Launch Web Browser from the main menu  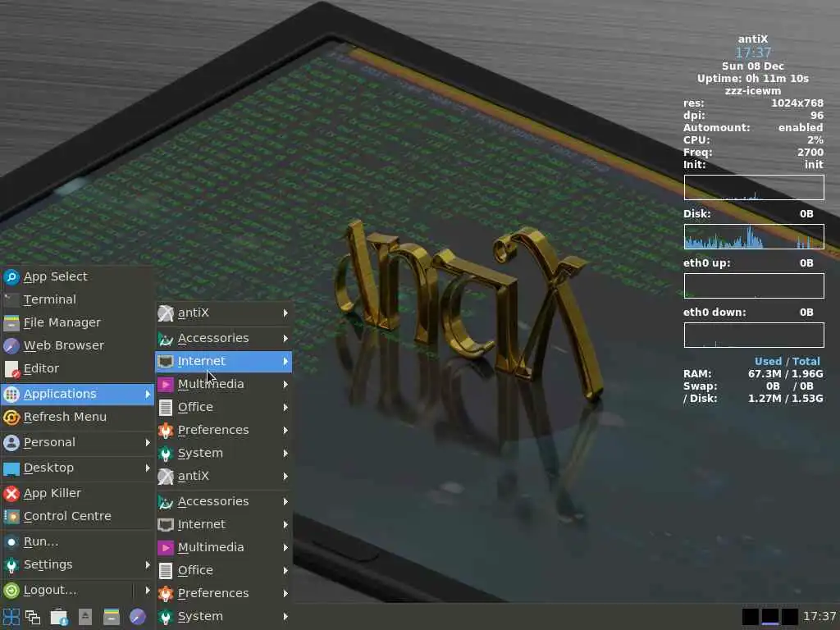click(x=78, y=345)
